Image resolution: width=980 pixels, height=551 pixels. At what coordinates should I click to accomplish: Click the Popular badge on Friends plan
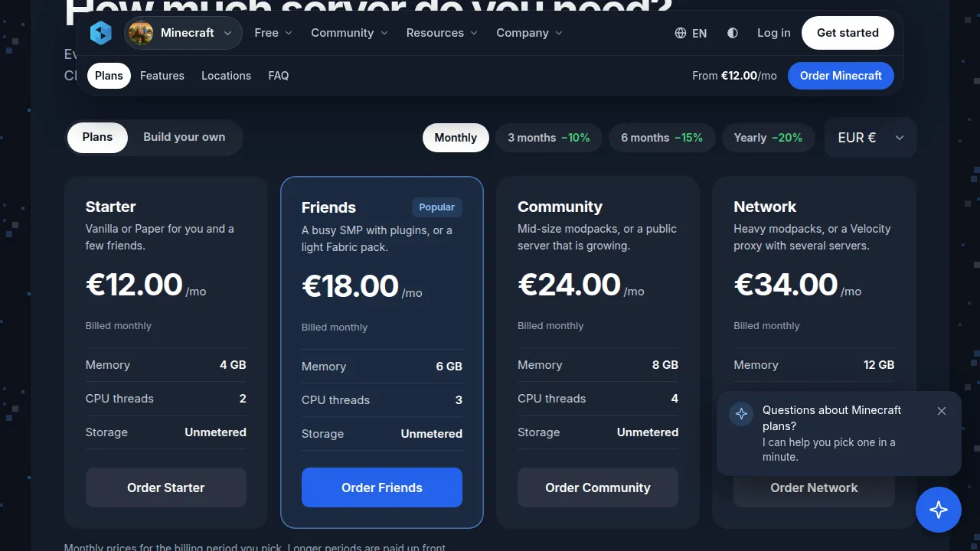point(437,207)
